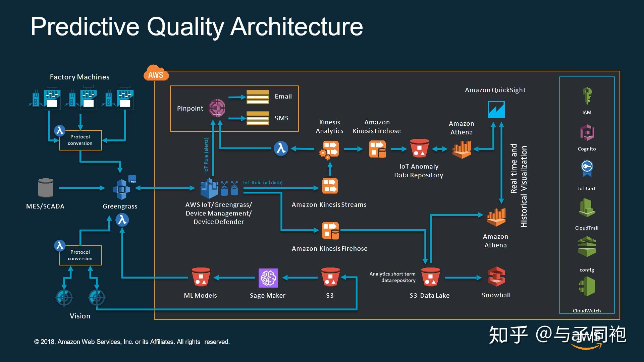The height and width of the screenshot is (362, 644).
Task: Open the Sage Maker icon
Action: click(268, 278)
